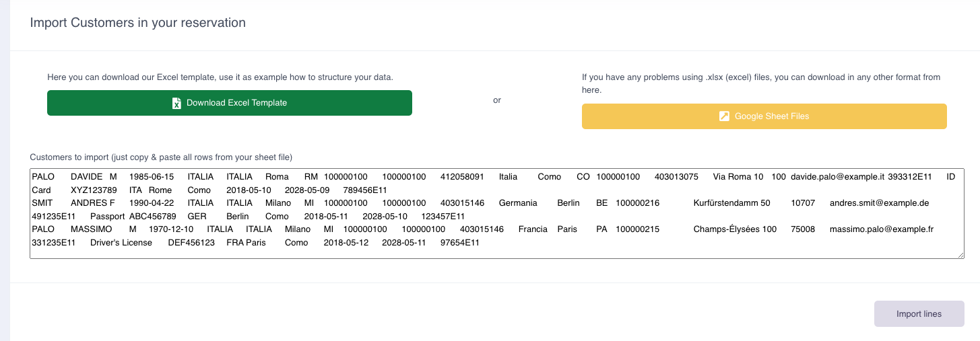Click the DEF456123 document number
Viewport: 980px width, 341px height.
191,243
